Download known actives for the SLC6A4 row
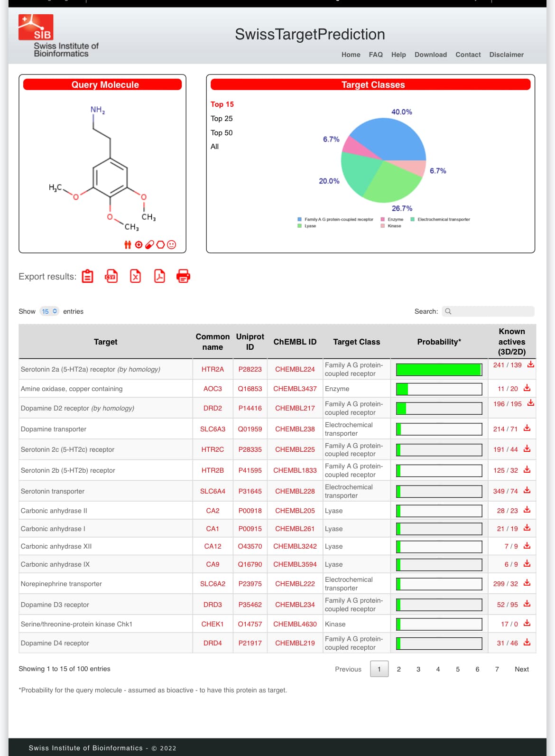 [527, 491]
